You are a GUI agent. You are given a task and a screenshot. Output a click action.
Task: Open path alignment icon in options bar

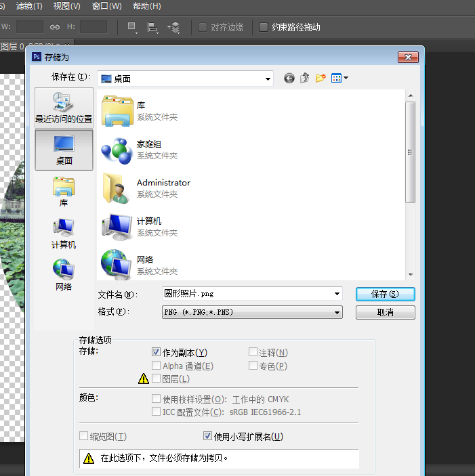coord(152,27)
